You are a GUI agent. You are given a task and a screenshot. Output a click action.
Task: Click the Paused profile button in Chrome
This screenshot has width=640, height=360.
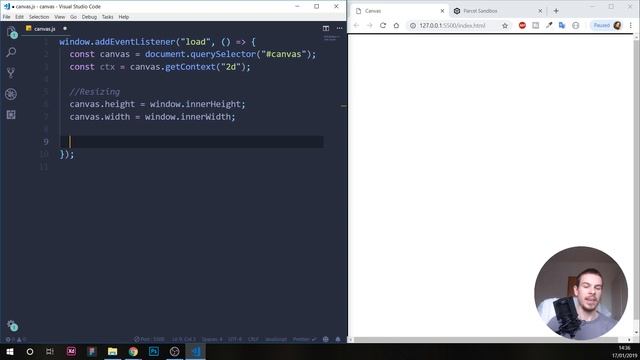pos(607,25)
